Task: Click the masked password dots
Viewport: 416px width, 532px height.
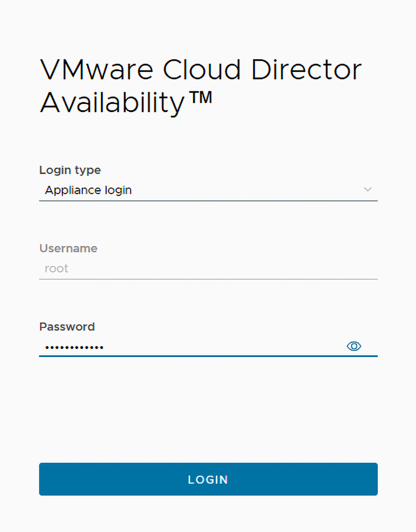Action: coord(74,348)
